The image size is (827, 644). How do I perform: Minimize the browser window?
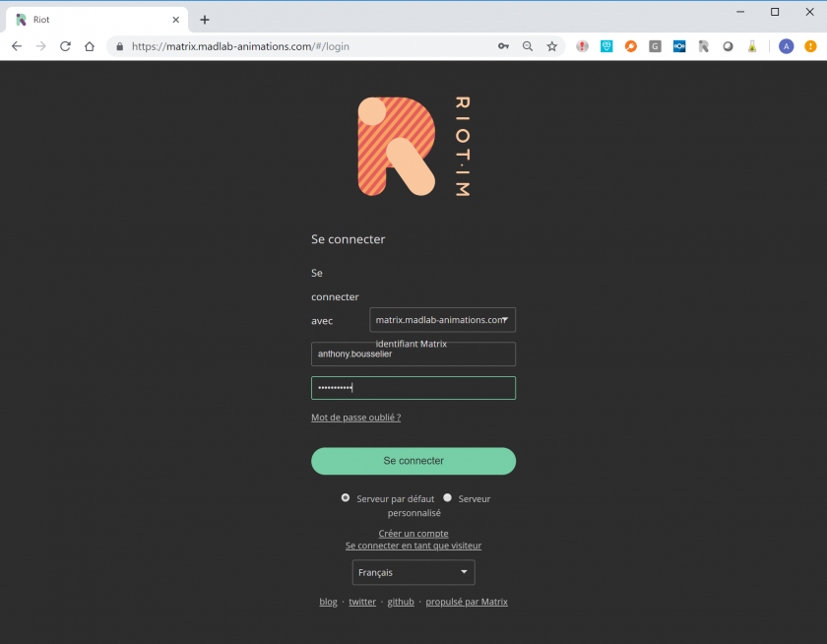740,12
